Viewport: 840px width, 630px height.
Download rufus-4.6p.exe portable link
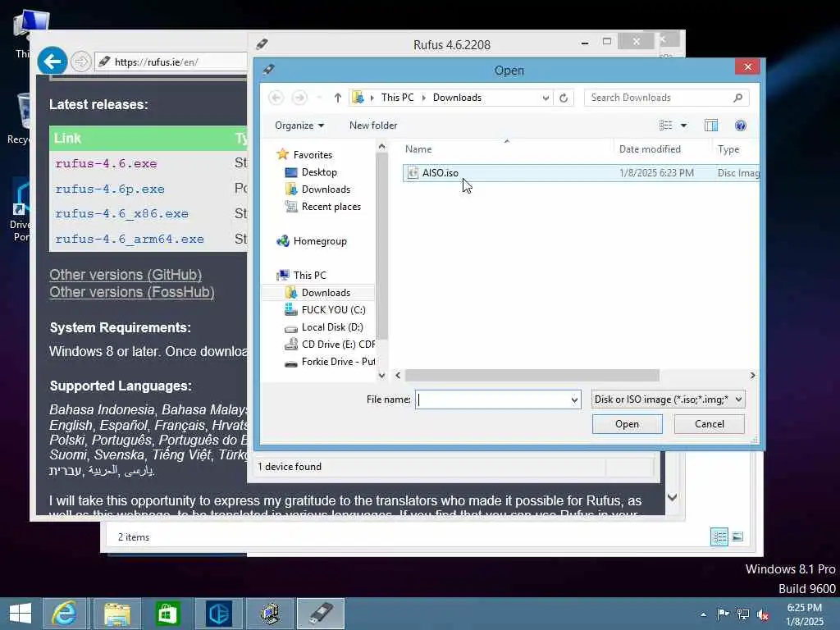point(110,189)
